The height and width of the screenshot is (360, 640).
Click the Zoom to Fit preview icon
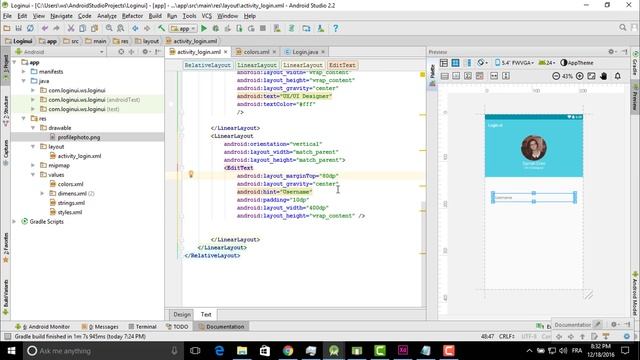(591, 76)
